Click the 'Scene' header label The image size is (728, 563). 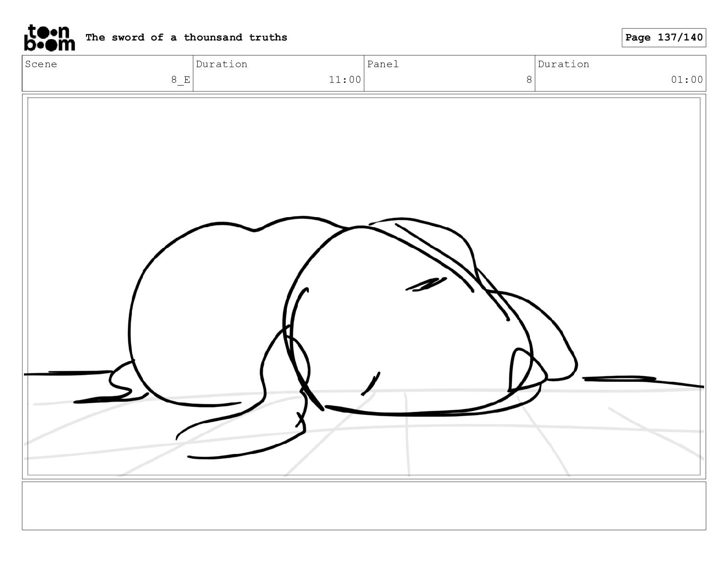coord(41,64)
